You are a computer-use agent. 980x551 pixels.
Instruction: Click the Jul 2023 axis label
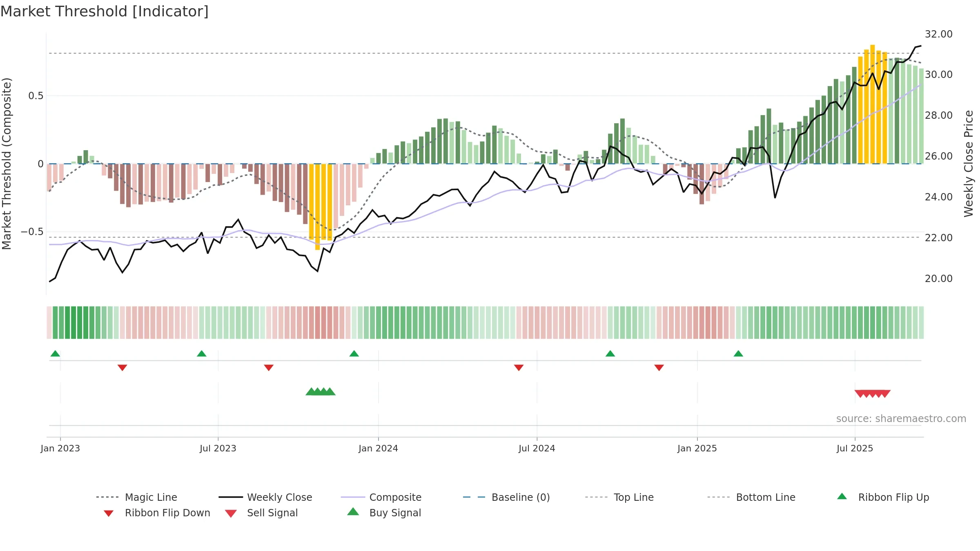tap(218, 448)
